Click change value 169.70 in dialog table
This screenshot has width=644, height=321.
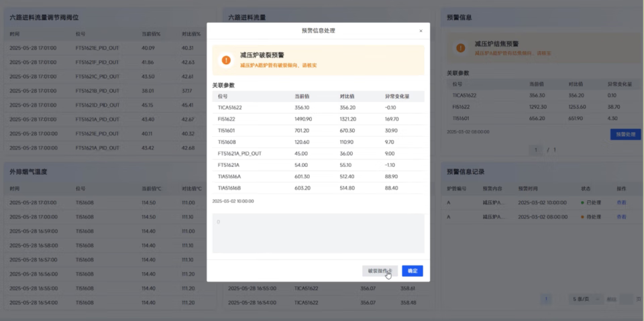(392, 119)
